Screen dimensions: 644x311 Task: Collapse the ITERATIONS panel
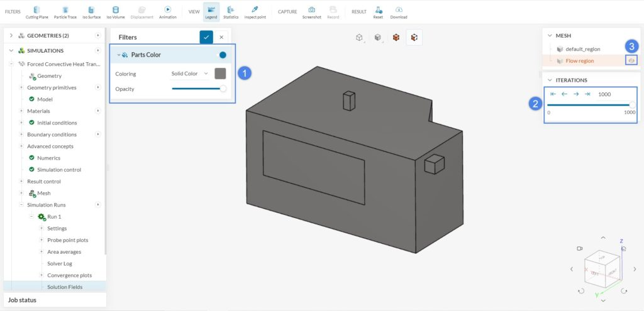coord(550,80)
